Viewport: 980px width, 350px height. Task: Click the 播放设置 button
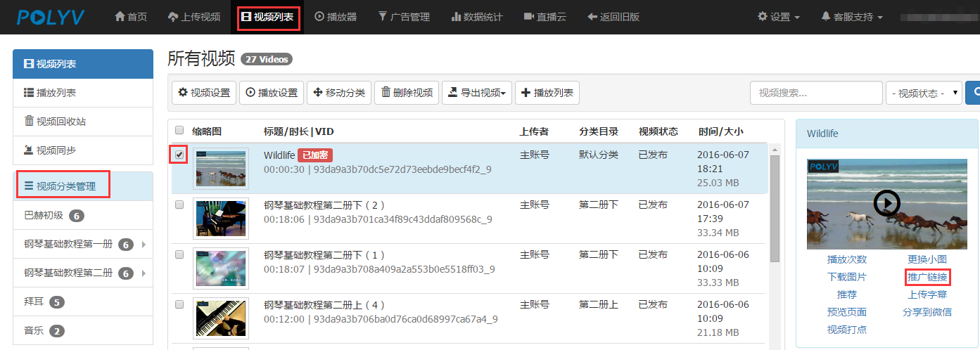point(272,93)
